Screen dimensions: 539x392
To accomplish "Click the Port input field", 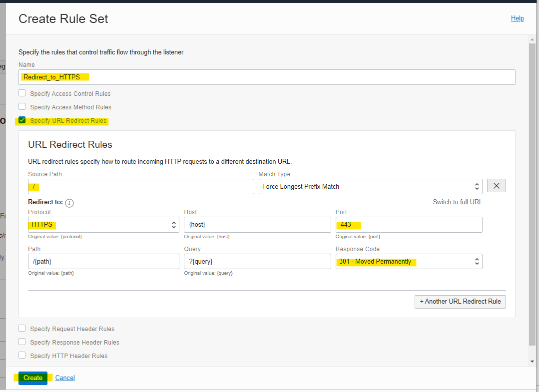I will [x=409, y=225].
